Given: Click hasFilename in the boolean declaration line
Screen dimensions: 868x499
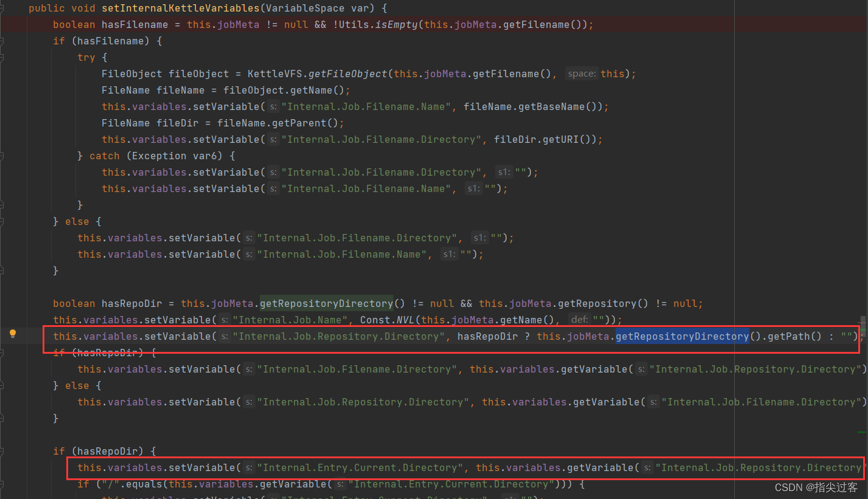Looking at the screenshot, I should tap(135, 25).
